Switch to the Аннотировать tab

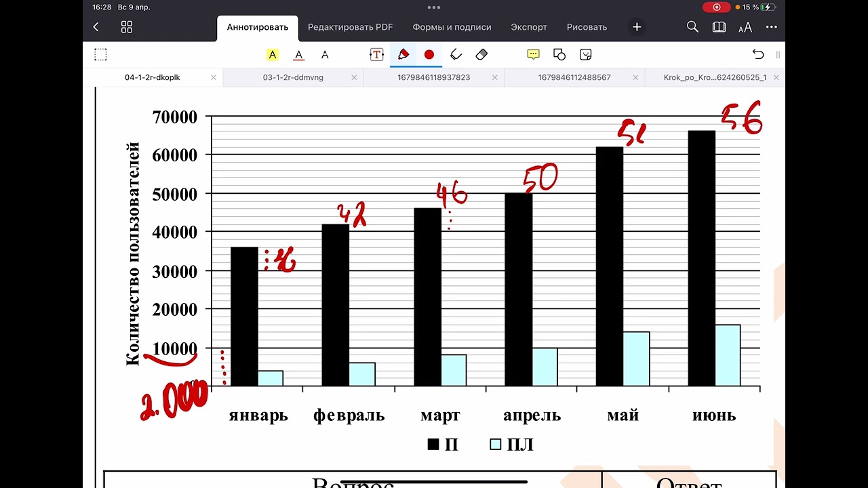click(x=258, y=28)
